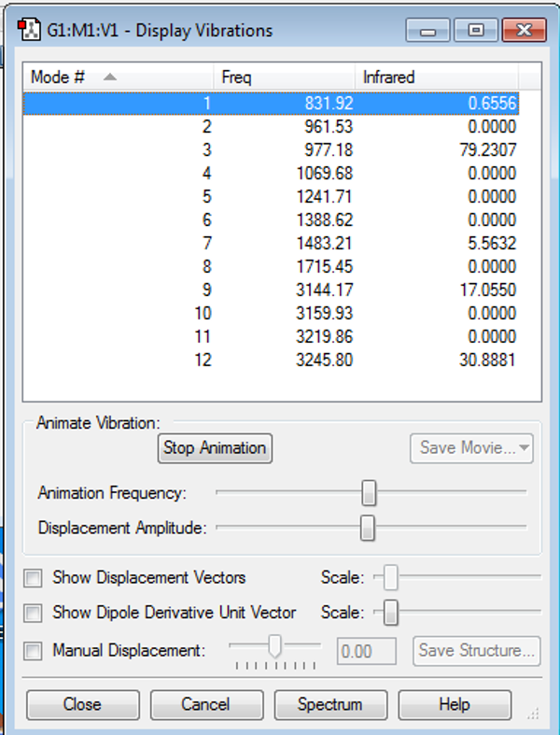Click infrared intensity value 79.2307
The image size is (560, 735).
point(488,150)
